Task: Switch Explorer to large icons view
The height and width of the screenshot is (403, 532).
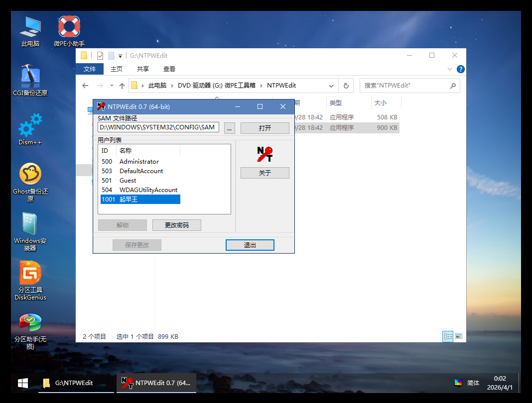Action: pyautogui.click(x=459, y=336)
